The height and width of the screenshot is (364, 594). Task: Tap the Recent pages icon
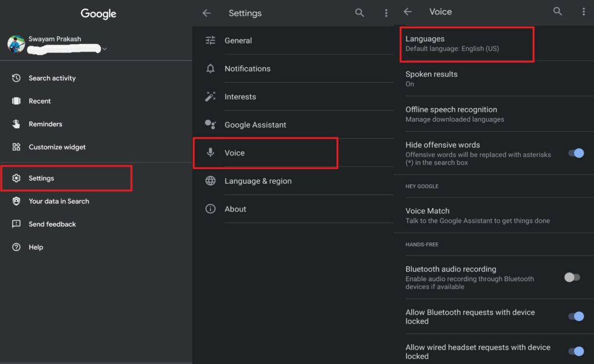pos(16,101)
